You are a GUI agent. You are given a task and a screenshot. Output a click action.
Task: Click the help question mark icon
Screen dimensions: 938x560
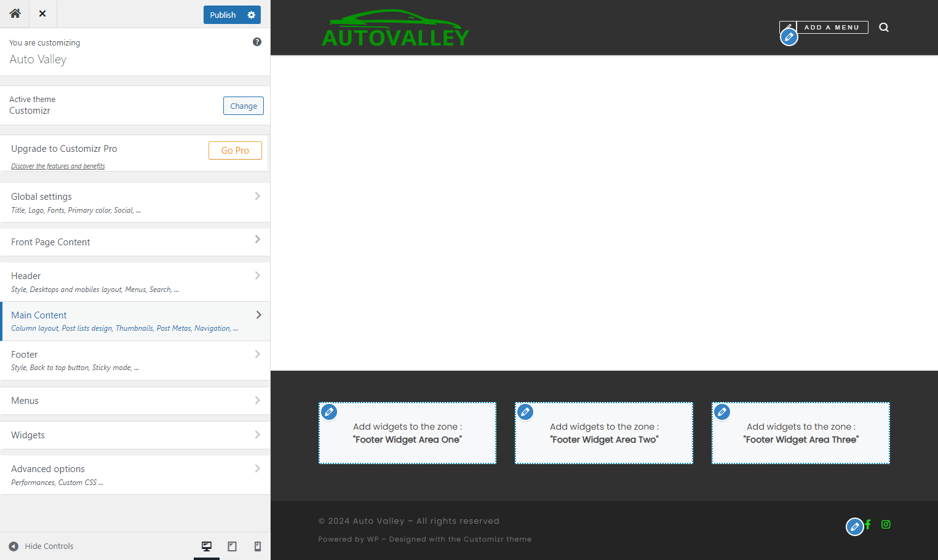pyautogui.click(x=257, y=42)
